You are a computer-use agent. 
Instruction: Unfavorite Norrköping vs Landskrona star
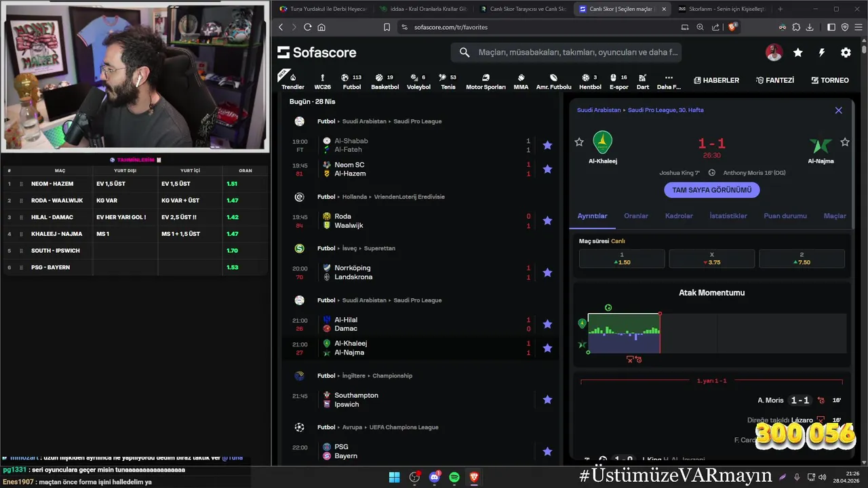click(x=547, y=272)
